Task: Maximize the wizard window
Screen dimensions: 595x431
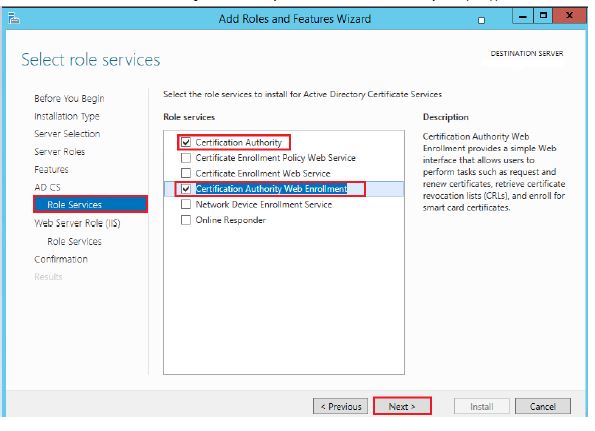Action: (x=543, y=16)
